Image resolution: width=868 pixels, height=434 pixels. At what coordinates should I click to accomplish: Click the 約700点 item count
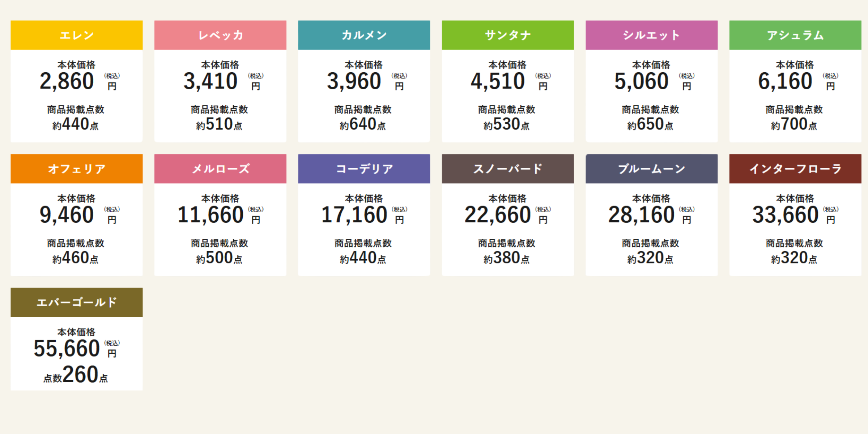(x=794, y=124)
